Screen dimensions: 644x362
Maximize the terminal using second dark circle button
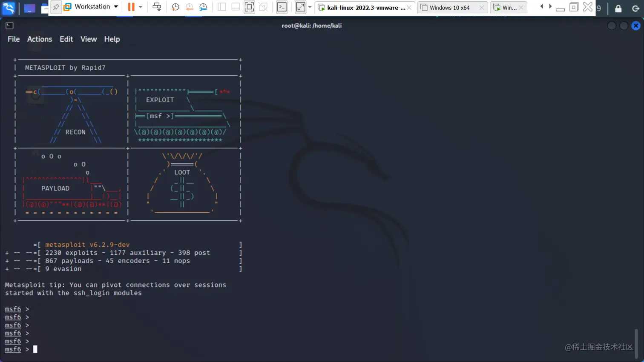624,26
